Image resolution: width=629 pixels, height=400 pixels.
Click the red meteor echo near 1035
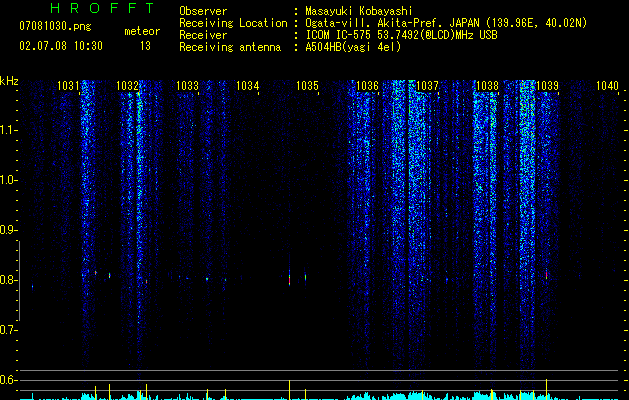[289, 280]
